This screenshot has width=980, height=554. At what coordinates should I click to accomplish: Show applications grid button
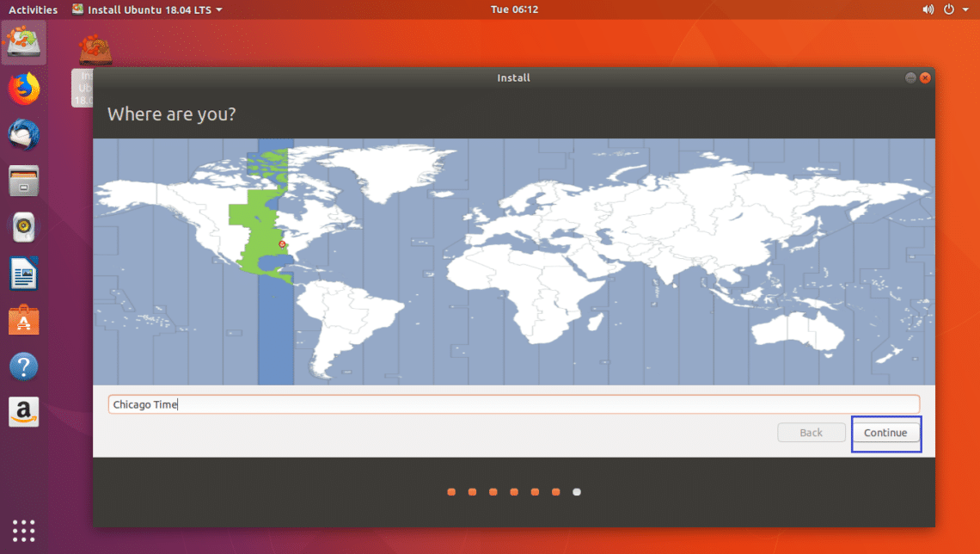coord(24,531)
